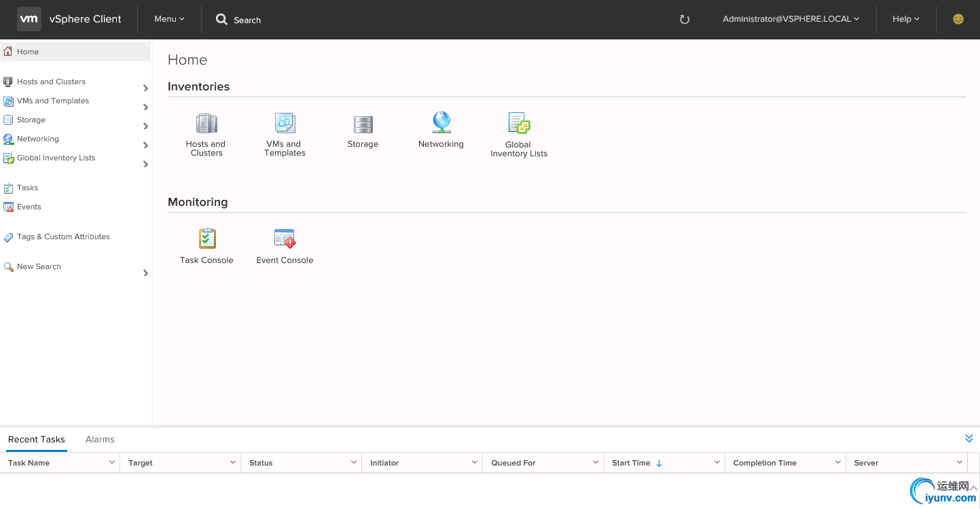Screen dimensions: 980x509
Task: Sort by the Status column header
Action: click(261, 463)
